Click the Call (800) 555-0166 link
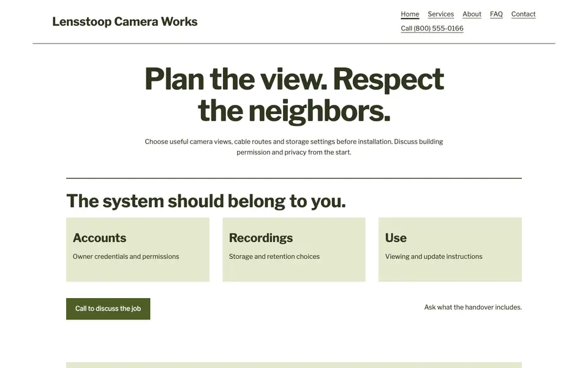 [x=432, y=29]
